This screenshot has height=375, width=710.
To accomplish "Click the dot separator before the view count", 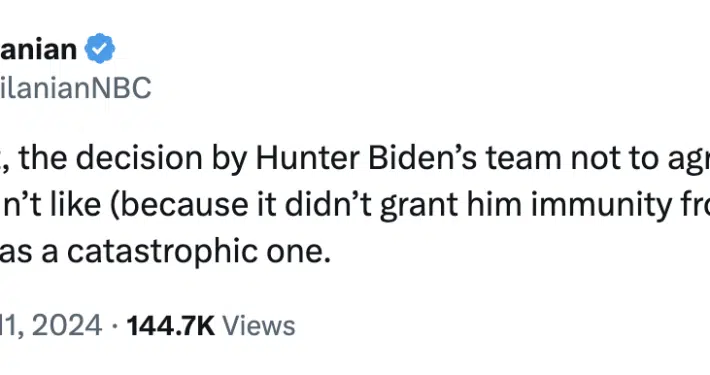I will (115, 327).
